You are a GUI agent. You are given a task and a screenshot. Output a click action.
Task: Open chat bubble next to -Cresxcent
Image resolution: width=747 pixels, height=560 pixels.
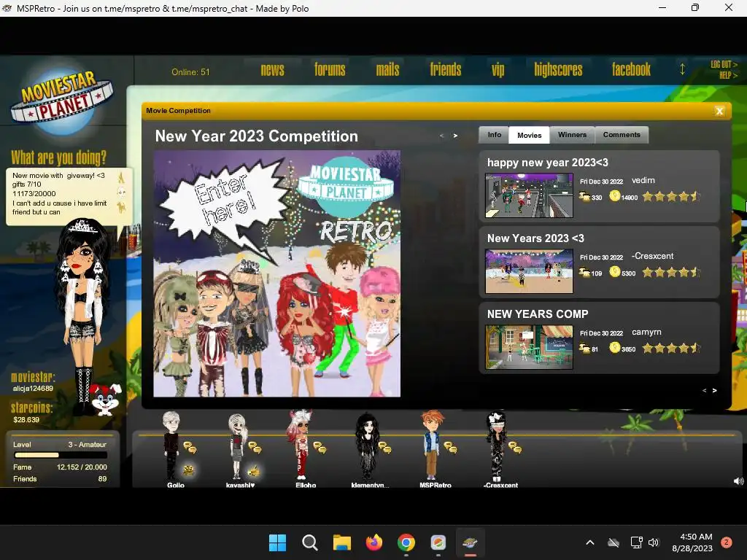coord(515,448)
